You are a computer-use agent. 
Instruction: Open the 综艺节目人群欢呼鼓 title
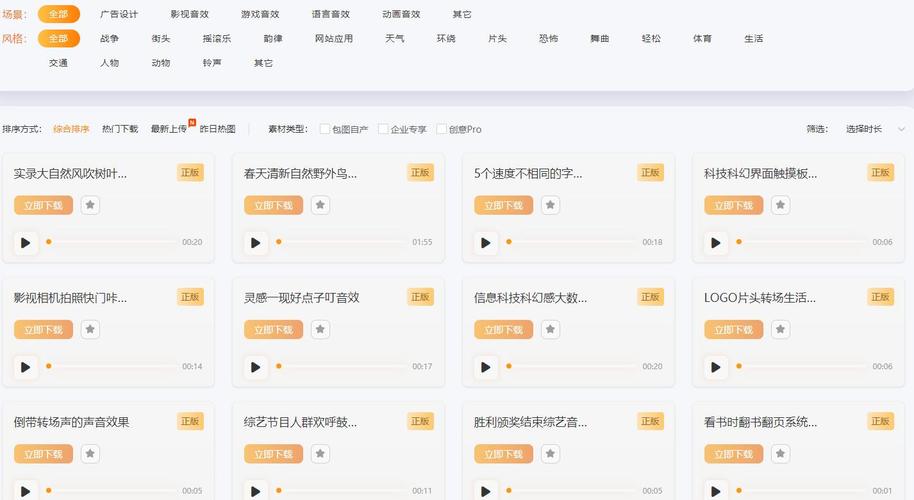[x=300, y=422]
